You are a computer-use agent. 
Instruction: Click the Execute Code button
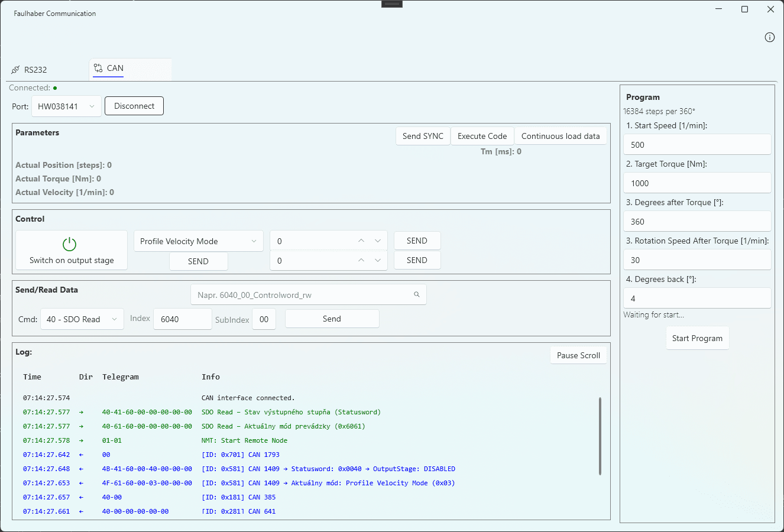[482, 136]
